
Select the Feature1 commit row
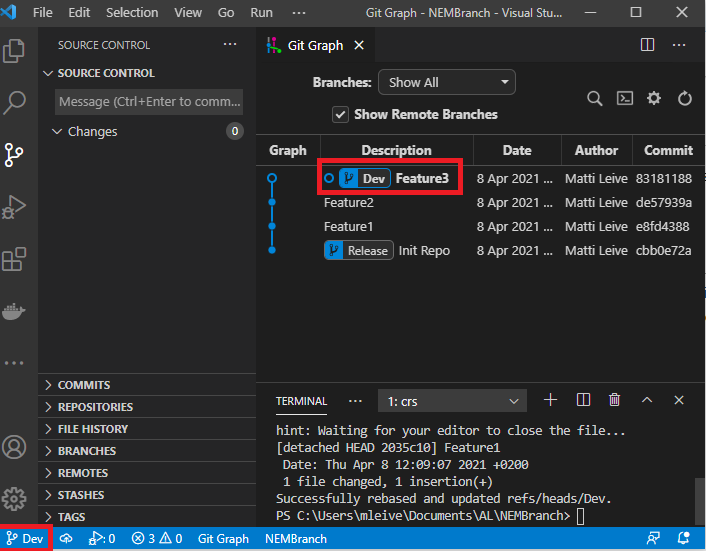tap(481, 227)
